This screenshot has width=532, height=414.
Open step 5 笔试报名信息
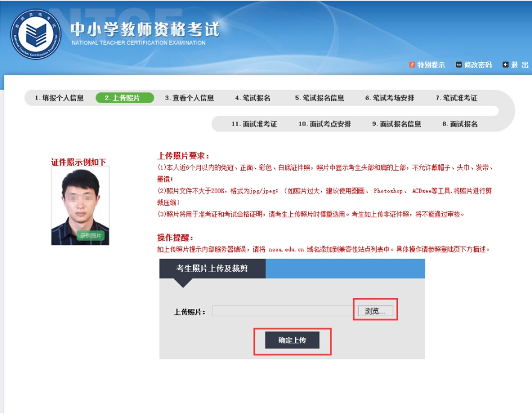click(x=320, y=98)
